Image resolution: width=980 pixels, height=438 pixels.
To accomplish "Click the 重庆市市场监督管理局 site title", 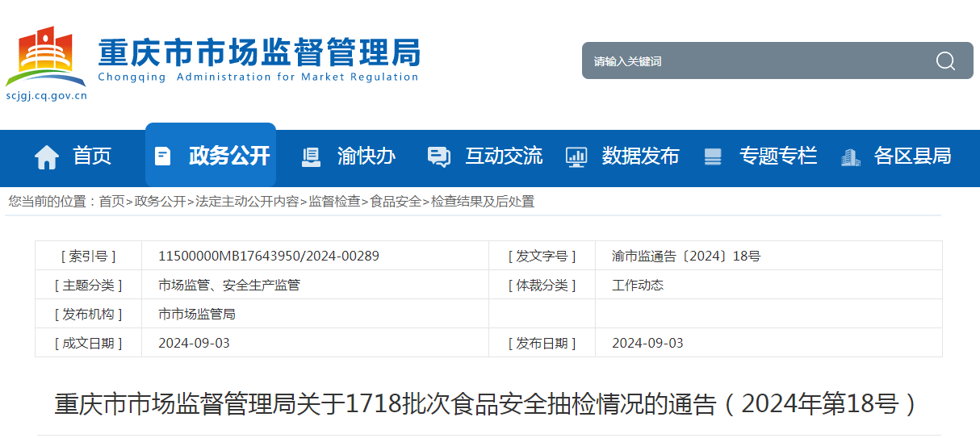I will tap(259, 52).
